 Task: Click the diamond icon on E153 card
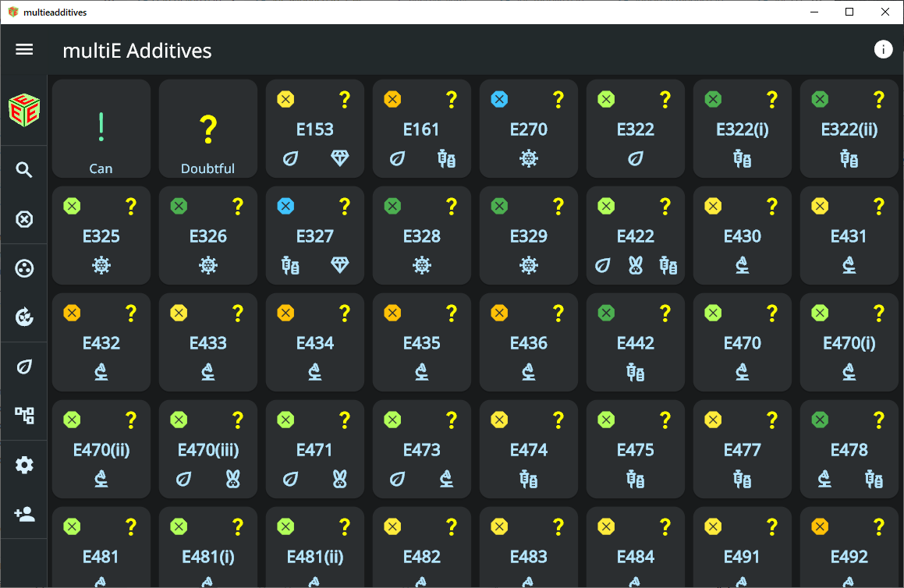[x=339, y=158]
